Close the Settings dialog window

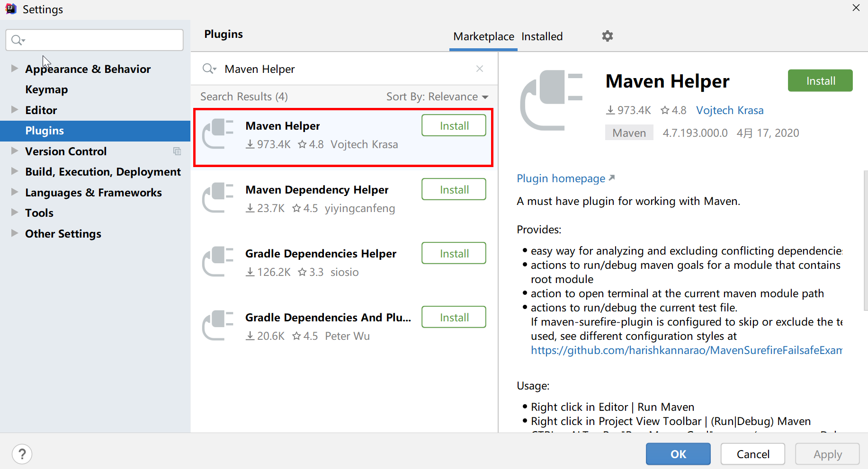856,8
